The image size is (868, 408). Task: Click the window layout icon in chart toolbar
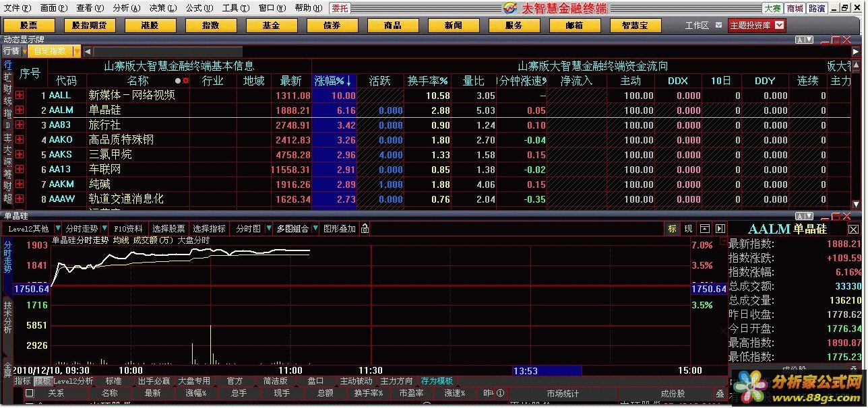(705, 229)
